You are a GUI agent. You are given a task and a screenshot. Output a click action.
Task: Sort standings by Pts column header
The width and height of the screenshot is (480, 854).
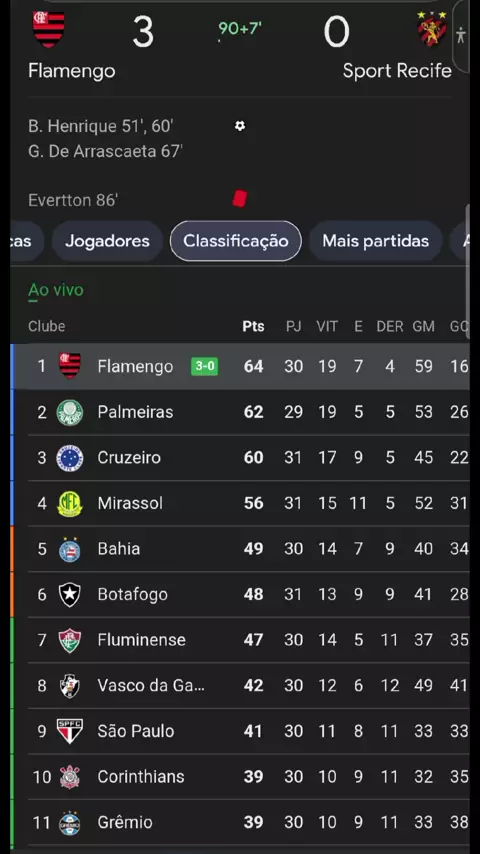pos(253,326)
